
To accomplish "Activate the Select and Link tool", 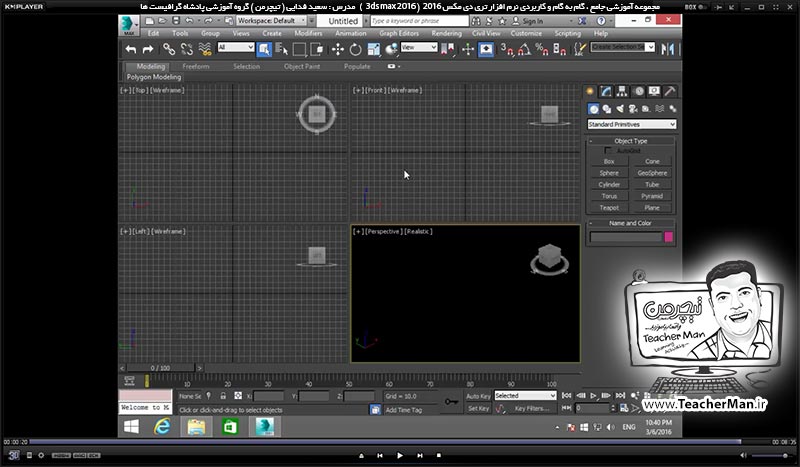I will pos(169,49).
